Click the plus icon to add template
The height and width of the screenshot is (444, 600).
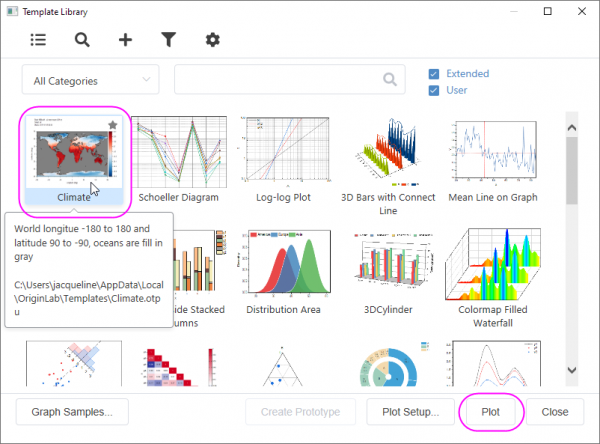[x=125, y=40]
